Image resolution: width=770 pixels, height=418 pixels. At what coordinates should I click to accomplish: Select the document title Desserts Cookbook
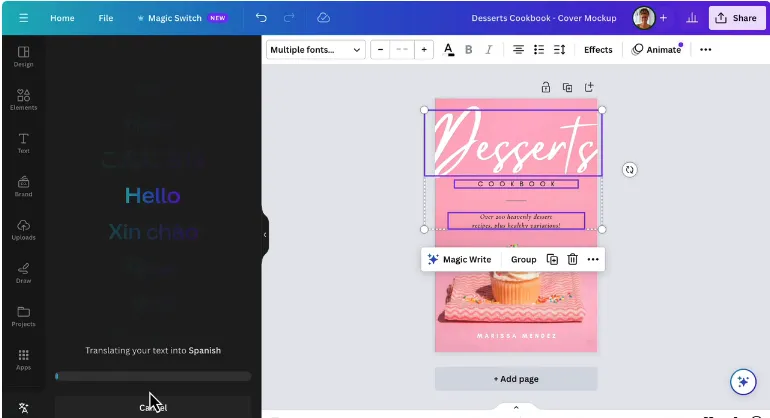coord(544,18)
